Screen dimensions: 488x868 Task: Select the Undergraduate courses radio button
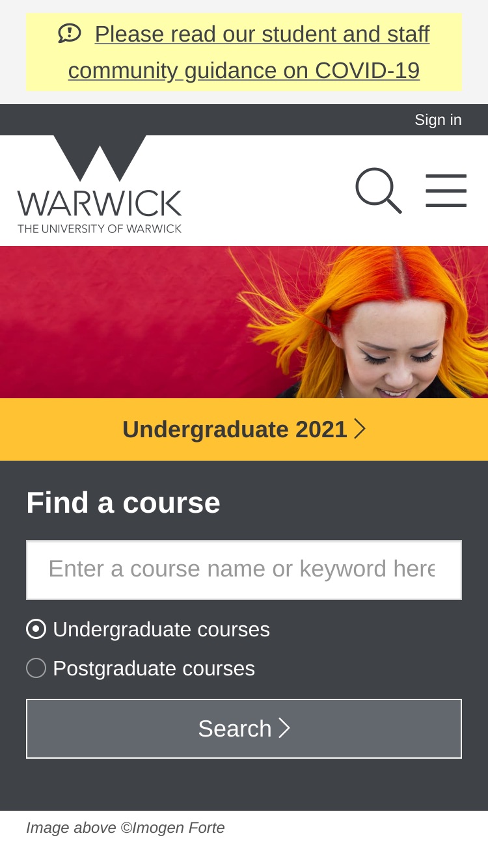coord(36,629)
